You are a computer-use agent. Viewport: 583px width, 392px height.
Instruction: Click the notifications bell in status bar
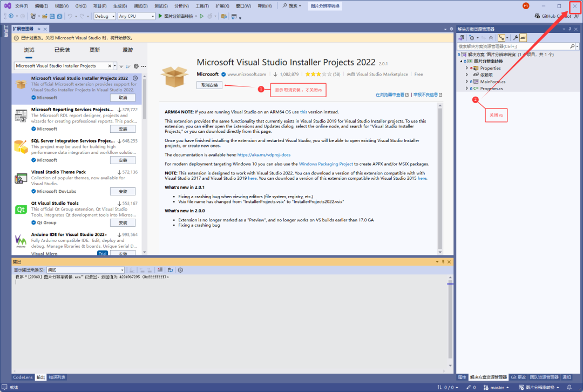[570, 387]
